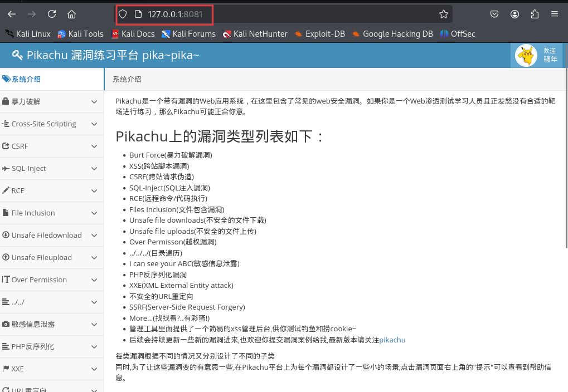Viewport: 568px width, 392px height.
Task: Click the Pikachu avatar image
Action: [x=526, y=55]
